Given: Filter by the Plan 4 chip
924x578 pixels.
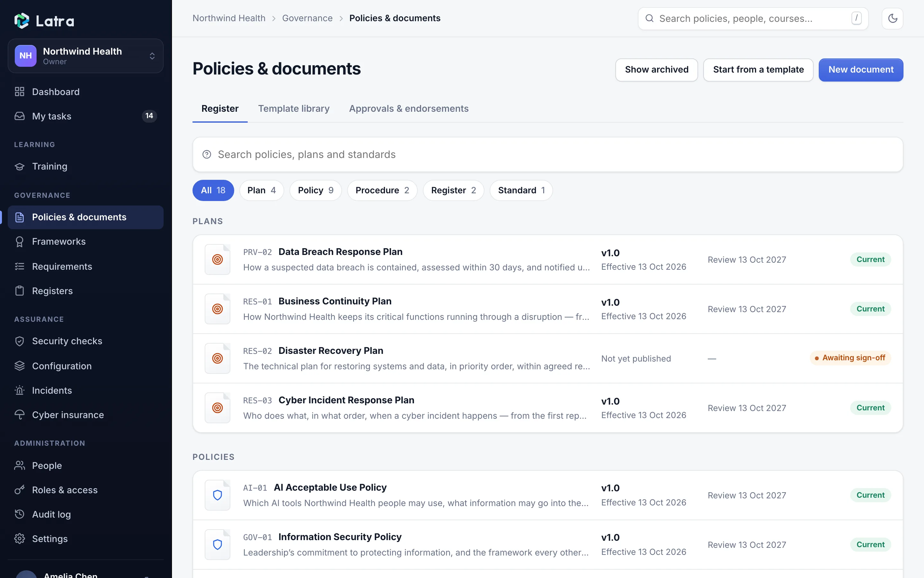Looking at the screenshot, I should [261, 190].
